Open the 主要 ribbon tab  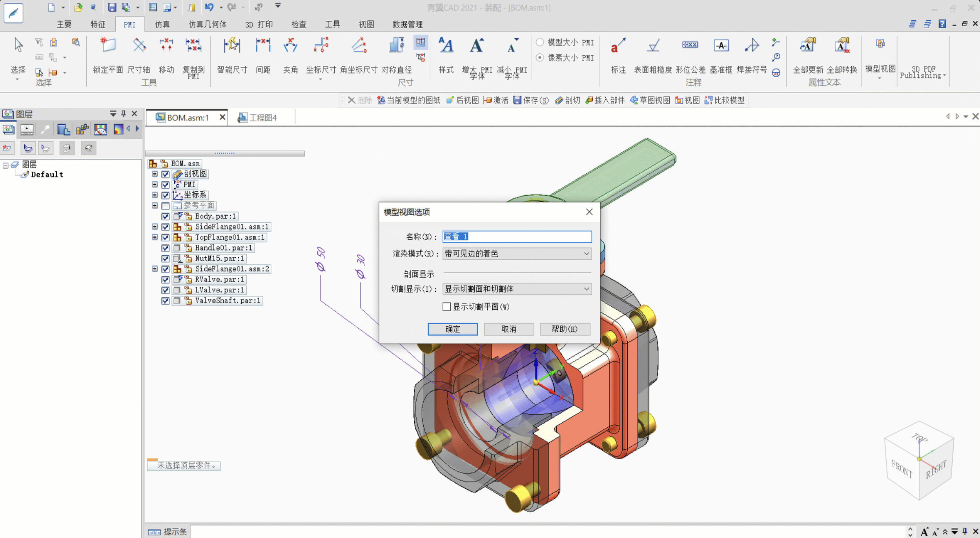point(64,24)
